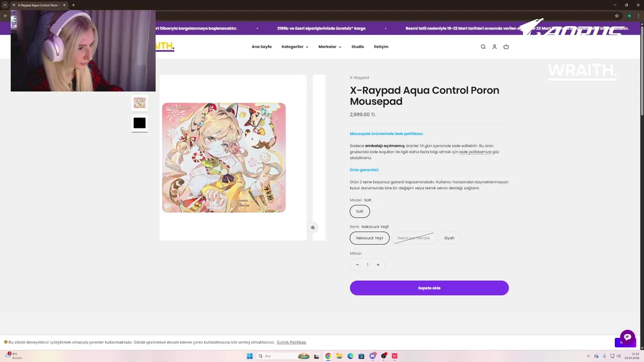This screenshot has height=362, width=644.
Task: Open the clock and date in tray
Action: (x=632, y=356)
